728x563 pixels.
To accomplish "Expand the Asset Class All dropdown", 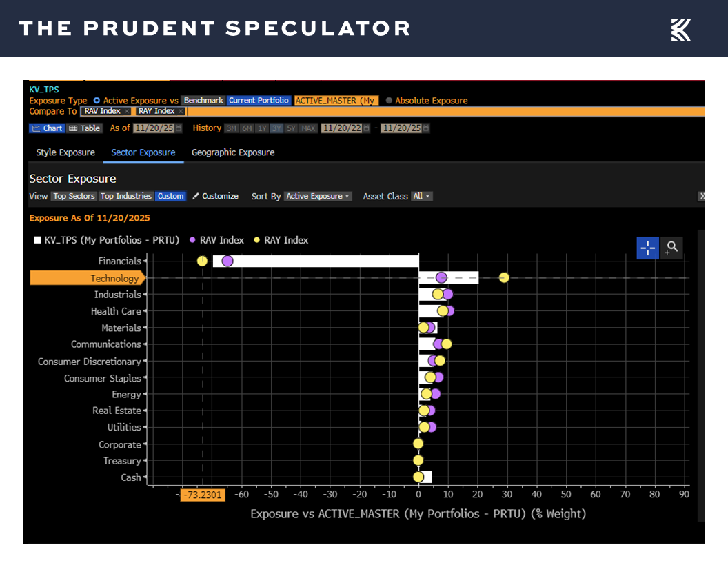I will (423, 196).
